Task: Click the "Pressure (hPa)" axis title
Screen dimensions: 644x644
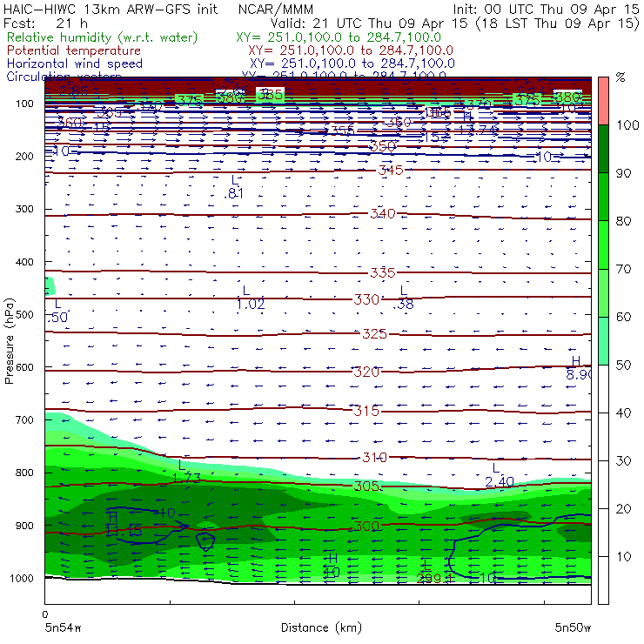Action: [9, 341]
